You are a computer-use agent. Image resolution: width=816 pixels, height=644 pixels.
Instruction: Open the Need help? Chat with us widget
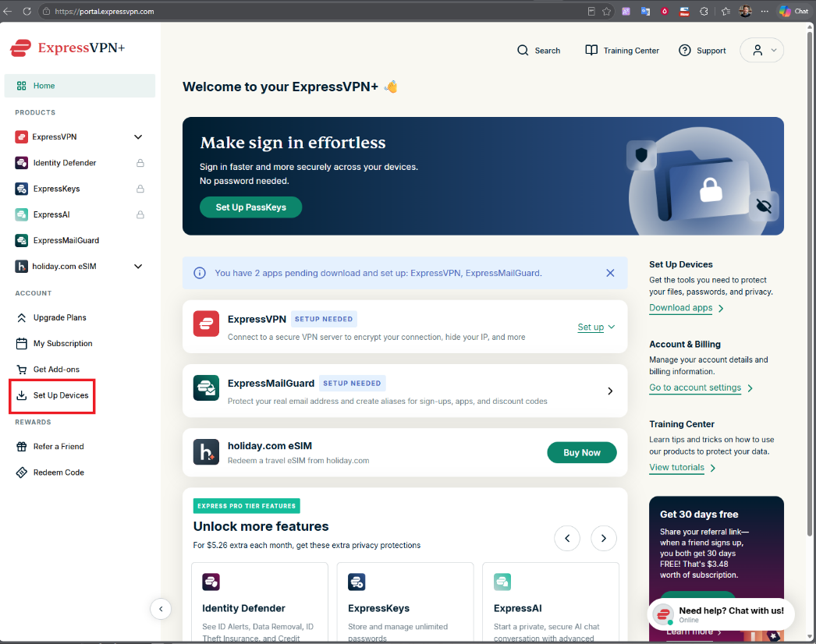pyautogui.click(x=721, y=614)
